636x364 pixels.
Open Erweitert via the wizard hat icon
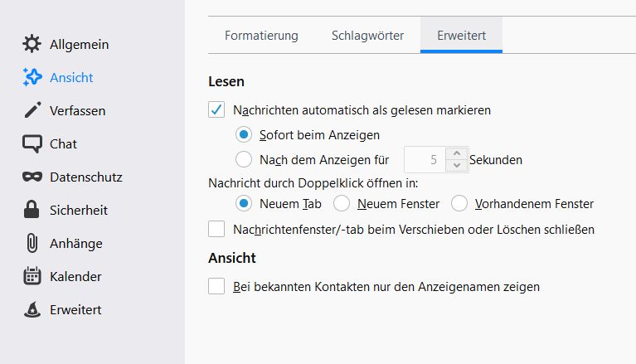(x=32, y=309)
